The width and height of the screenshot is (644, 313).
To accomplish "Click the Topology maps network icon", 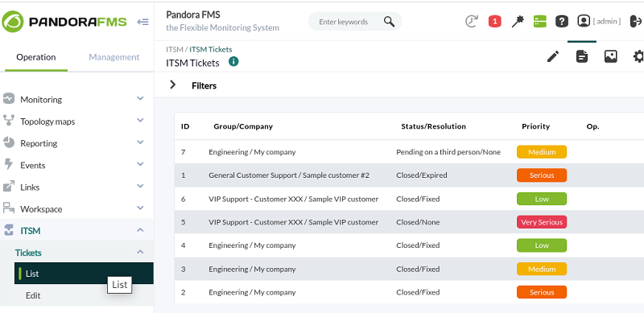I will [9, 121].
